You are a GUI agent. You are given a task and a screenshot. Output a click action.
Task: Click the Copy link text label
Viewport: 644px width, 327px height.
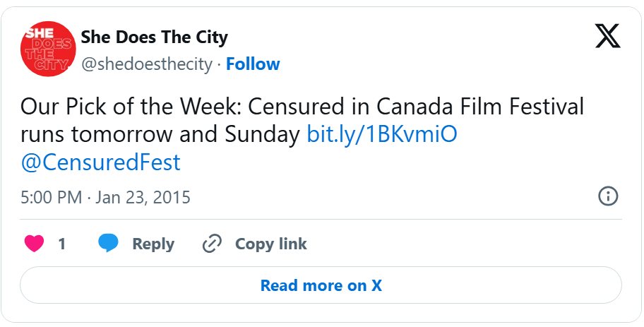click(270, 244)
